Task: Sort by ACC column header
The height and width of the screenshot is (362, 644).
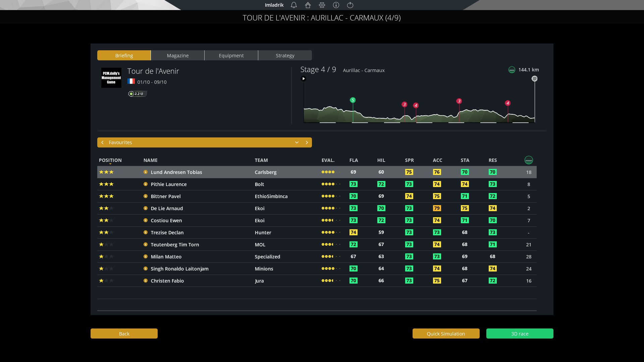Action: pyautogui.click(x=437, y=160)
